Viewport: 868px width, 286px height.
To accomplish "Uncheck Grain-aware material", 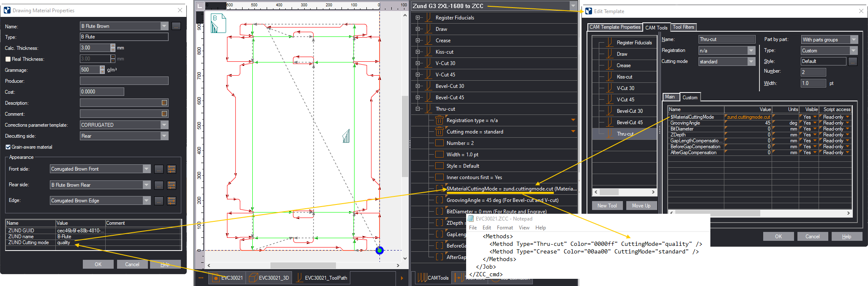I will pyautogui.click(x=8, y=147).
